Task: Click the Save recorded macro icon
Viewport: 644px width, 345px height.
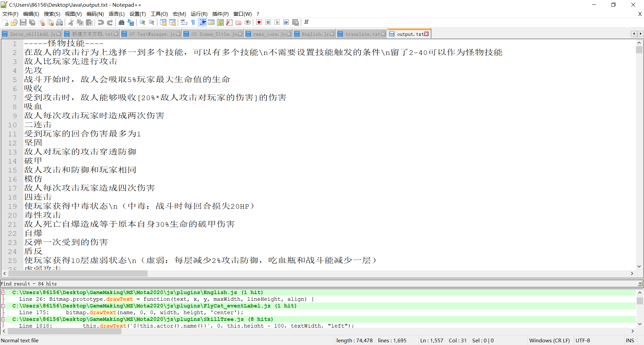Action: point(296,22)
